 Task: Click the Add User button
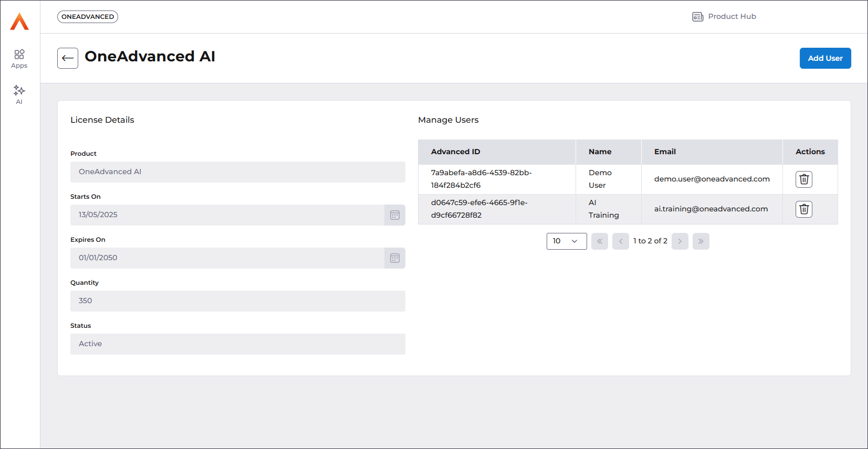(x=825, y=58)
